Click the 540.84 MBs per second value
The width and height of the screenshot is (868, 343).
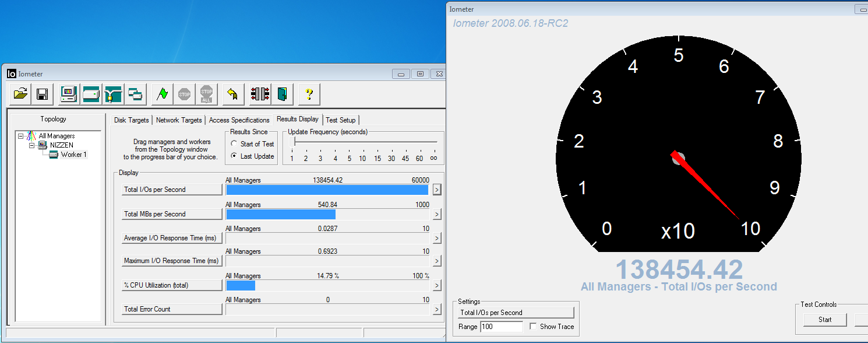point(328,205)
